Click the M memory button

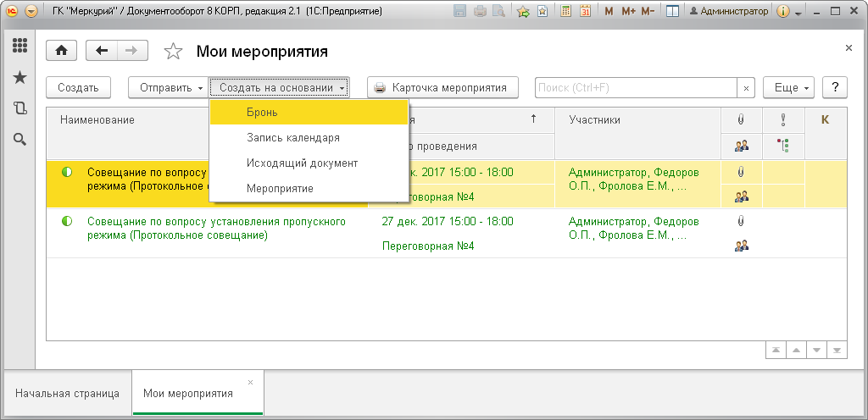coord(609,11)
